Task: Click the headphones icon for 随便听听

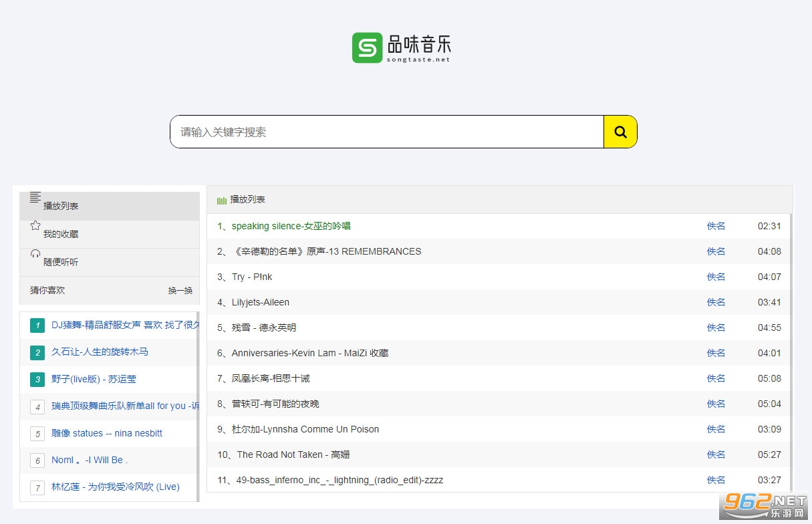Action: point(35,253)
